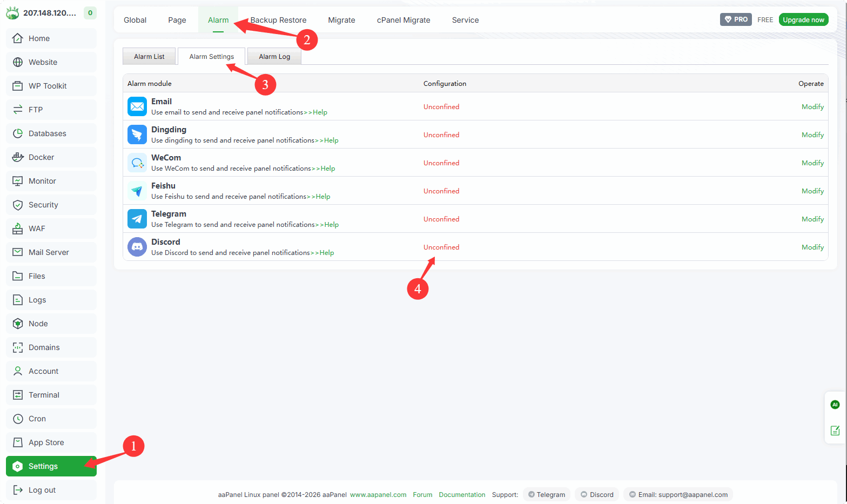The height and width of the screenshot is (504, 847).
Task: Switch to the Global settings tab
Action: tap(135, 20)
